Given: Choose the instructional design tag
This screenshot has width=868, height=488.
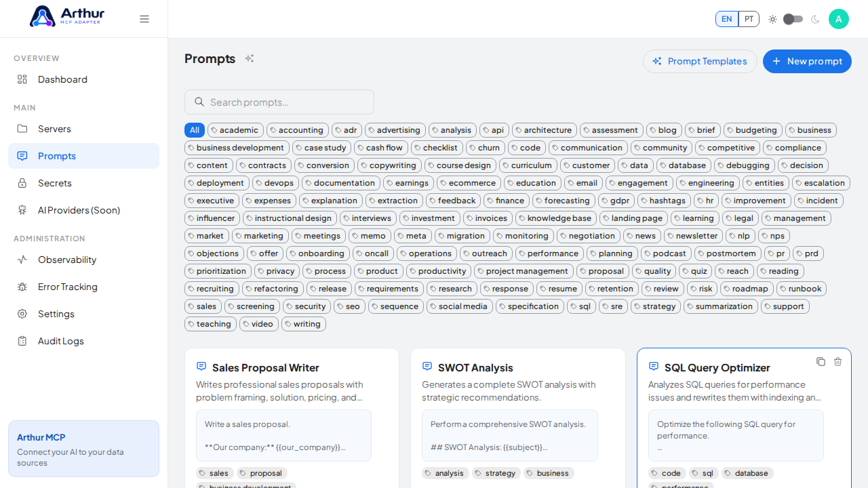Looking at the screenshot, I should [x=290, y=218].
